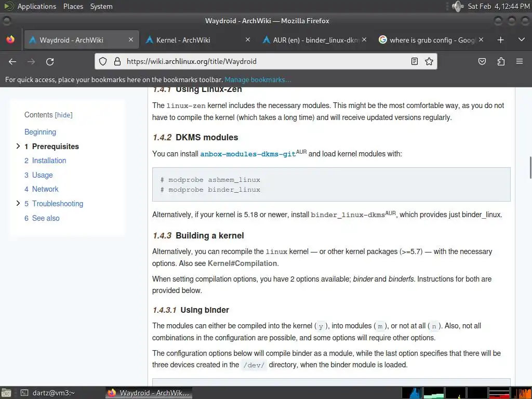This screenshot has height=399, width=532.
Task: Select the Waydroid - ArchWiki taskbar button
Action: pos(149,393)
